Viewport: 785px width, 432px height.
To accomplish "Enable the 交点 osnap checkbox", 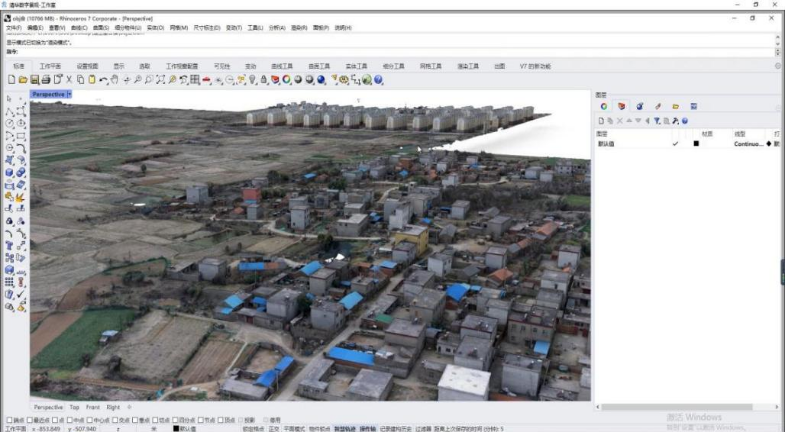I will coord(115,420).
